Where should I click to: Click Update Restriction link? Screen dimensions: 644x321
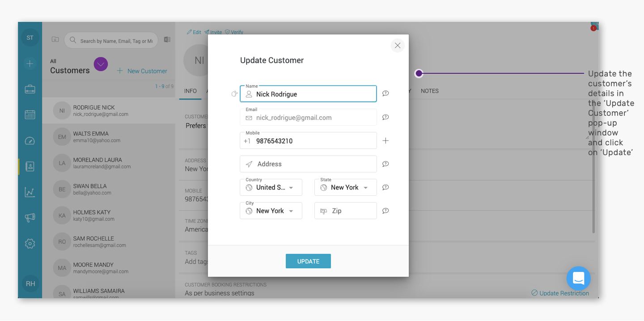point(560,293)
